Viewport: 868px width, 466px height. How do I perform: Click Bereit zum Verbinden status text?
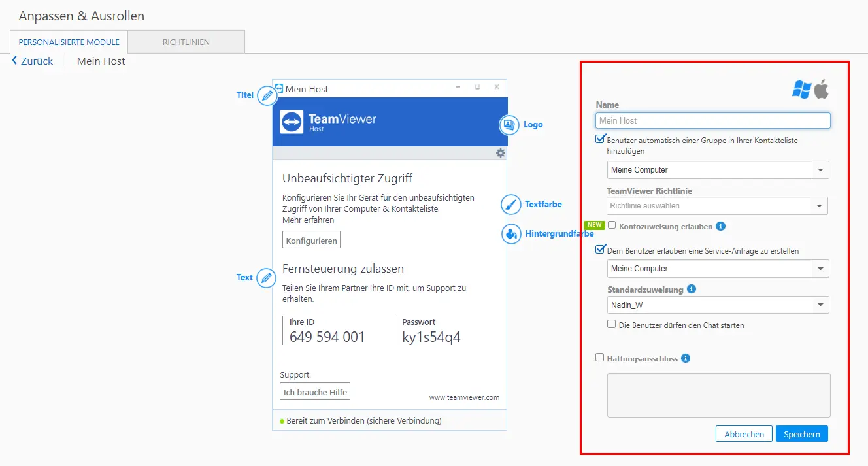[x=364, y=421]
